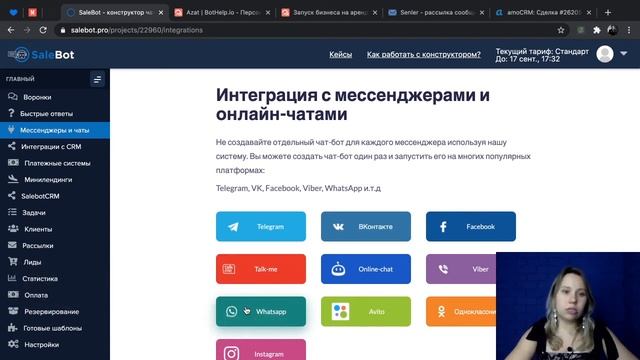The height and width of the screenshot is (360, 640).
Task: Click the ГЛАВНЫЙ project label
Action: 20,79
